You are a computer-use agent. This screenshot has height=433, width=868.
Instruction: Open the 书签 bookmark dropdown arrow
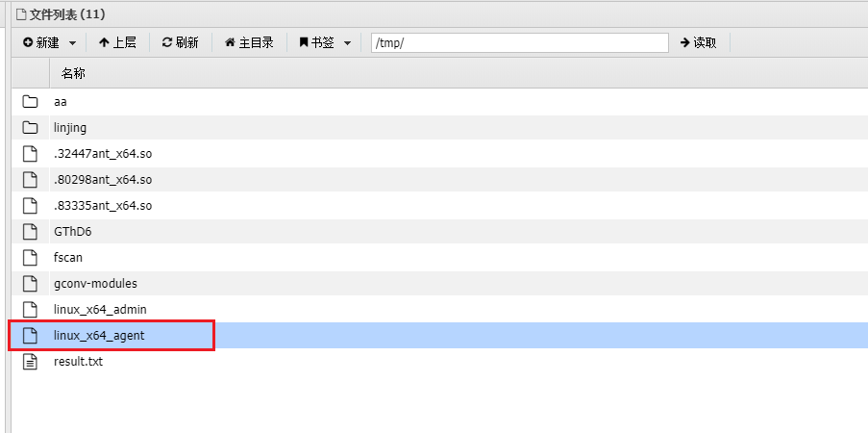[347, 43]
